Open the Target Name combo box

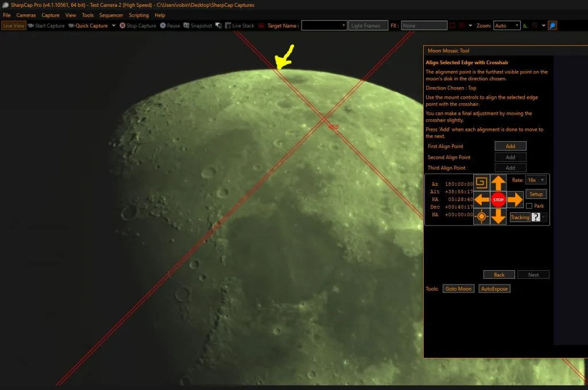tap(324, 25)
